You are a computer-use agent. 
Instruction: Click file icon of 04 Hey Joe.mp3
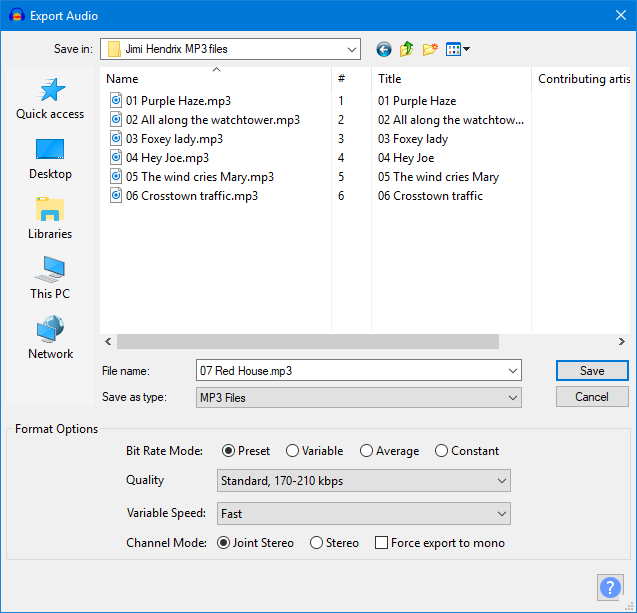tap(116, 158)
